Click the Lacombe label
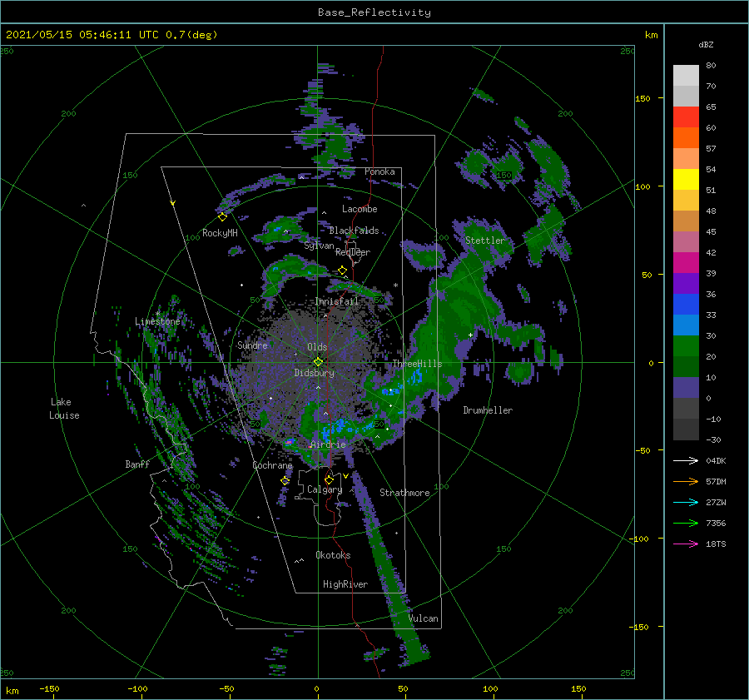Viewport: 749px width, 700px height. coord(360,209)
